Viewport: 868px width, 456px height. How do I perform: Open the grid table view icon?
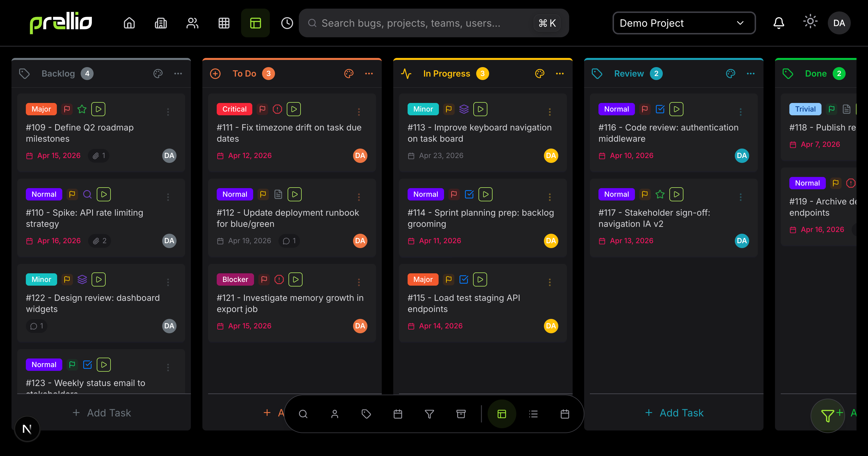[x=224, y=23]
